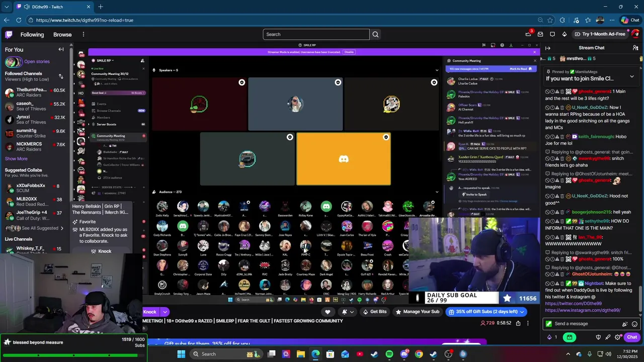Show hidden system tray icons chevron
Image resolution: width=644 pixels, height=362 pixels.
coord(568,354)
